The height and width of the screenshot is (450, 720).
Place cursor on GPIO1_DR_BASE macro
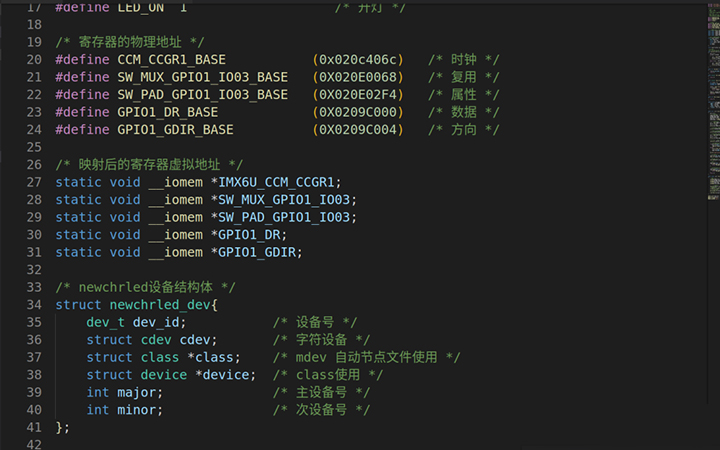[168, 112]
